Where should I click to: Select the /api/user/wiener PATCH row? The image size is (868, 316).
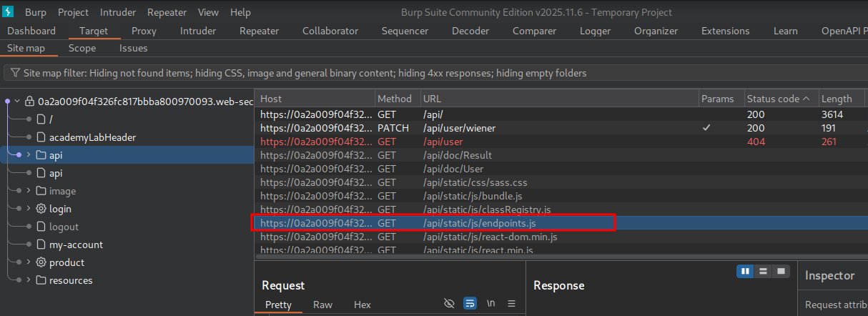[561, 128]
